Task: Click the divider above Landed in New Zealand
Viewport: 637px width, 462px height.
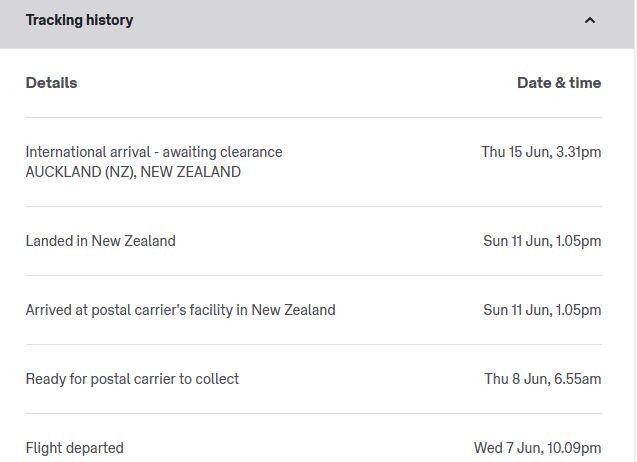Action: [x=313, y=206]
